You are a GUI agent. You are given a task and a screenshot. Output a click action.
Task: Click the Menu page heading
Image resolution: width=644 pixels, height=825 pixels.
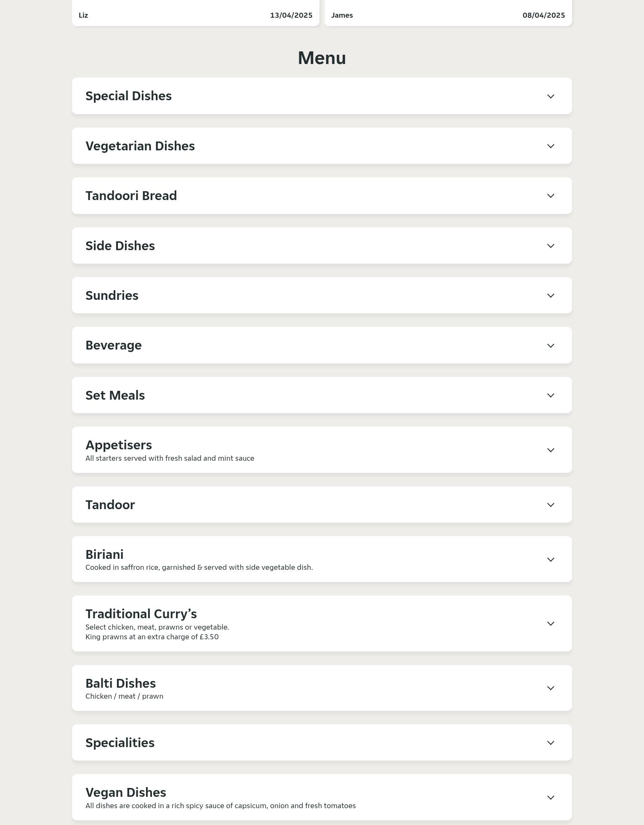coord(322,58)
